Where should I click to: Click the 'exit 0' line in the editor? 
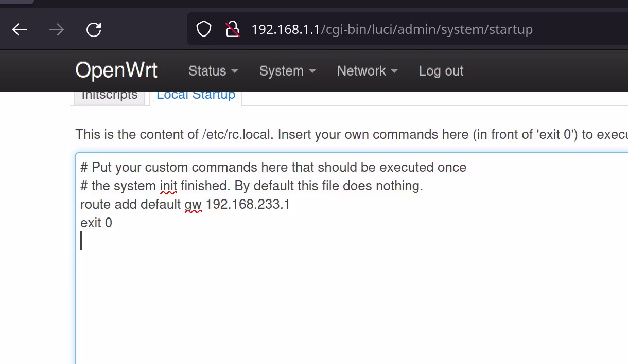coord(96,223)
